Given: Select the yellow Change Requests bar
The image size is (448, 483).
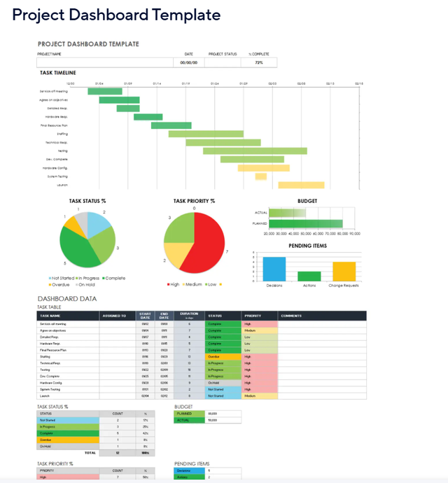Looking at the screenshot, I should pyautogui.click(x=344, y=272).
